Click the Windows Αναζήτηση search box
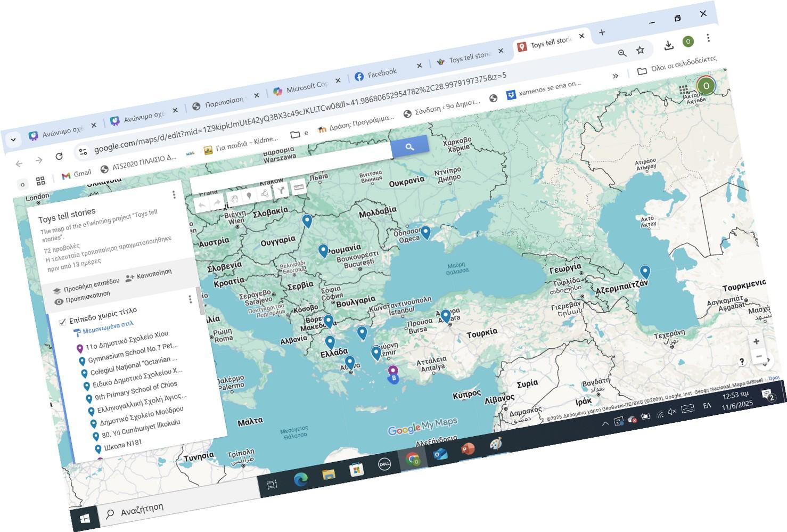 [x=178, y=501]
